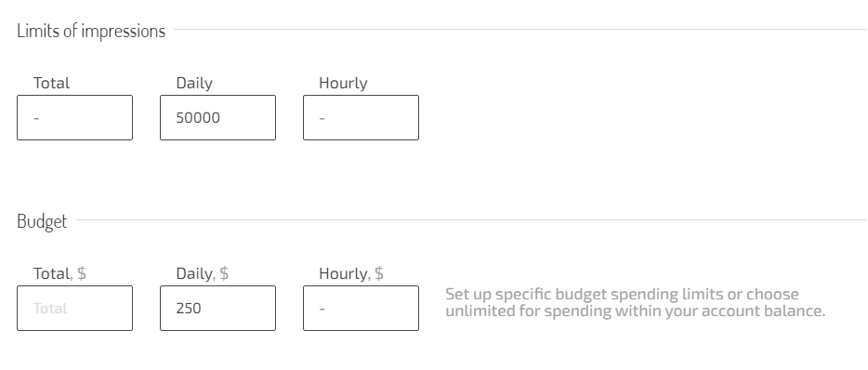Select the Daily budget field showing 250
868x370 pixels.
tap(217, 308)
